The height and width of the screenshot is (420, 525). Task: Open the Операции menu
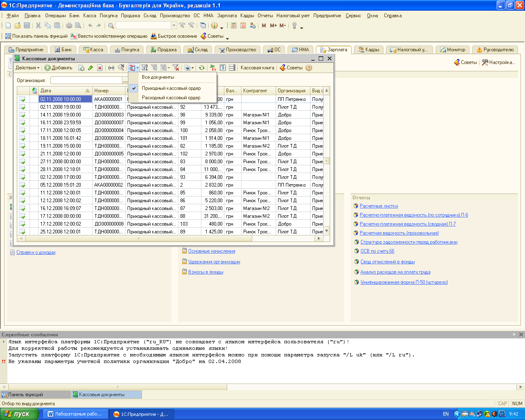tap(55, 16)
